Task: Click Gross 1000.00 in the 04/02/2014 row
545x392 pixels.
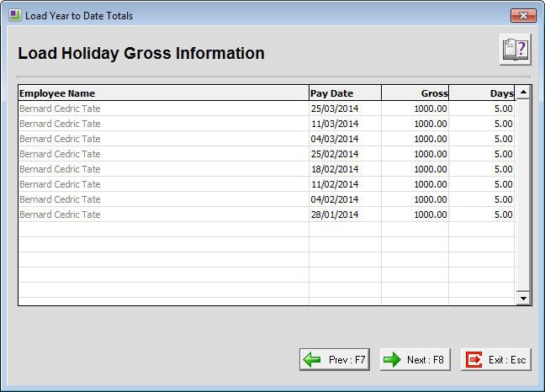Action: click(415, 199)
